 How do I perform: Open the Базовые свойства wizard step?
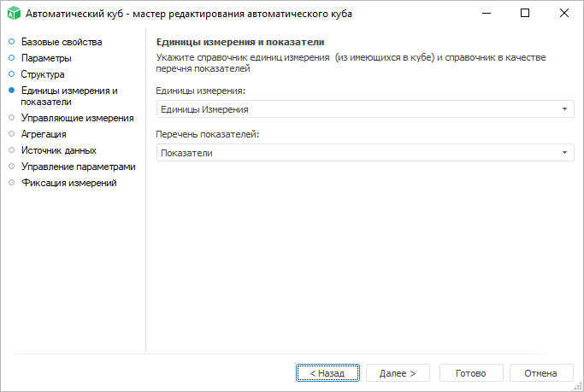pyautogui.click(x=61, y=42)
